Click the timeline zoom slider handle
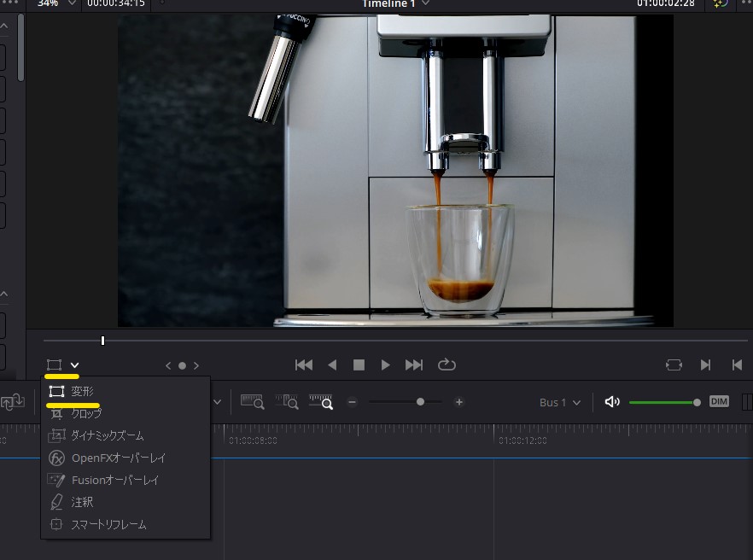753x560 pixels. pyautogui.click(x=420, y=402)
